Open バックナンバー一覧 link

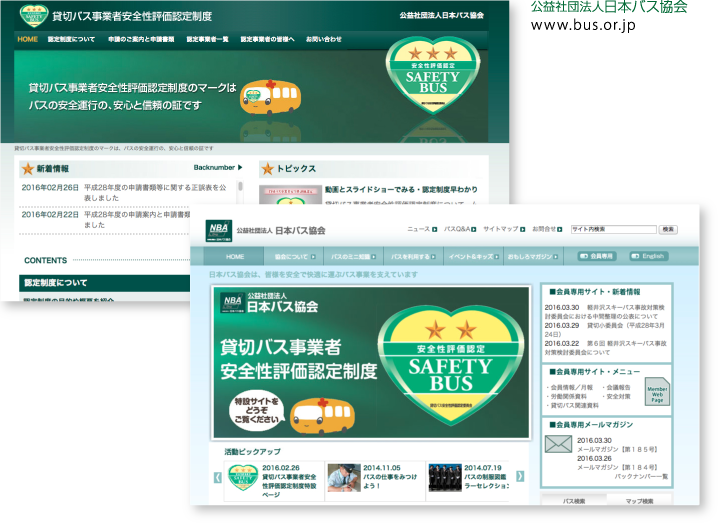641,476
